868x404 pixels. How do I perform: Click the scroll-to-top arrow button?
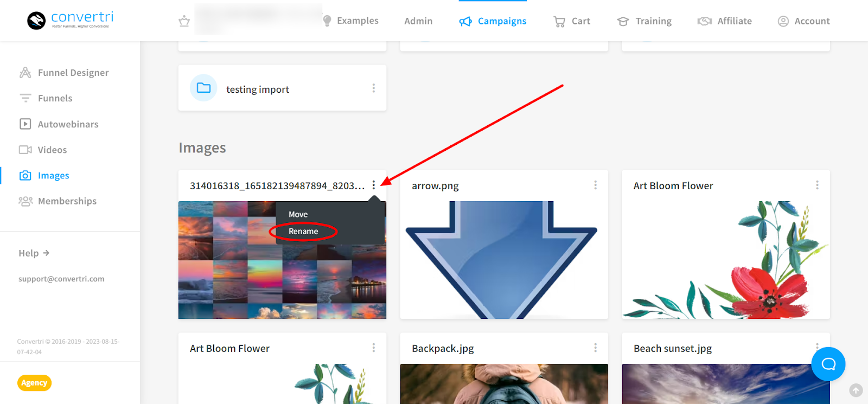click(856, 390)
